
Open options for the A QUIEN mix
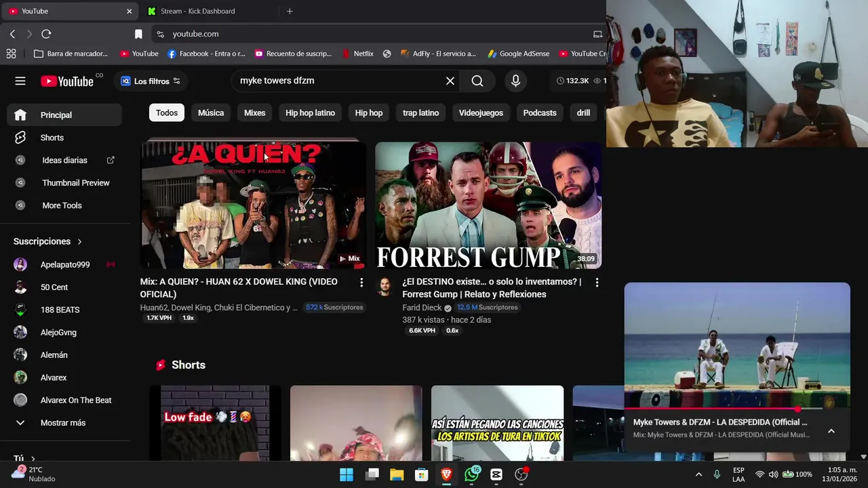(x=361, y=282)
